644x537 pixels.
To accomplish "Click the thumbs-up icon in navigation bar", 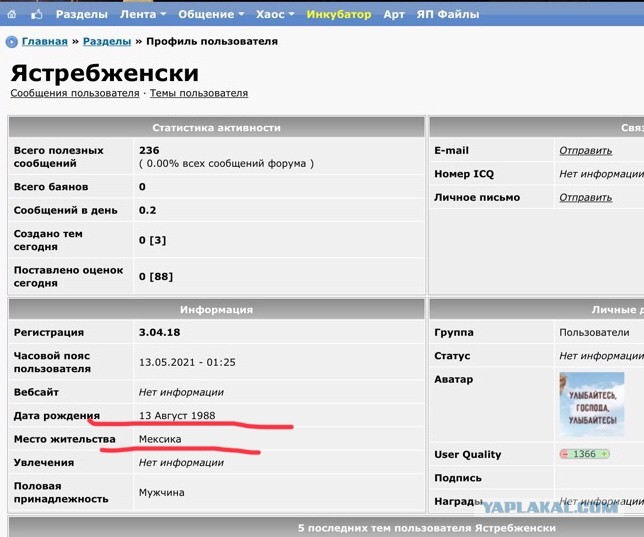I will [x=37, y=14].
